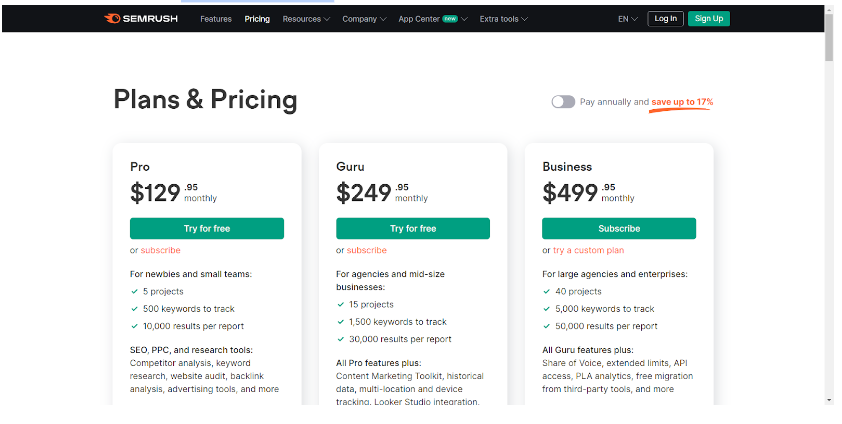Click the Sign Up button
This screenshot has height=424, width=842.
click(709, 19)
